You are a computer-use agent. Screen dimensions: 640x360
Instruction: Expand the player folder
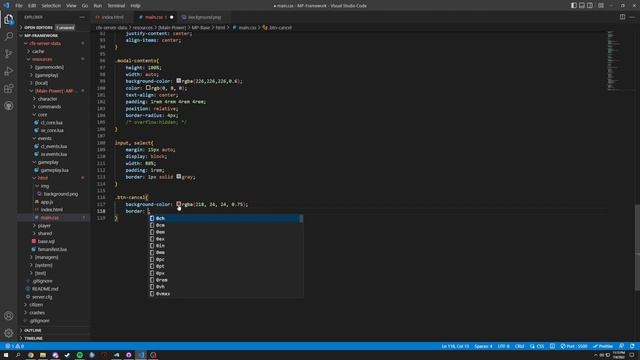44,226
